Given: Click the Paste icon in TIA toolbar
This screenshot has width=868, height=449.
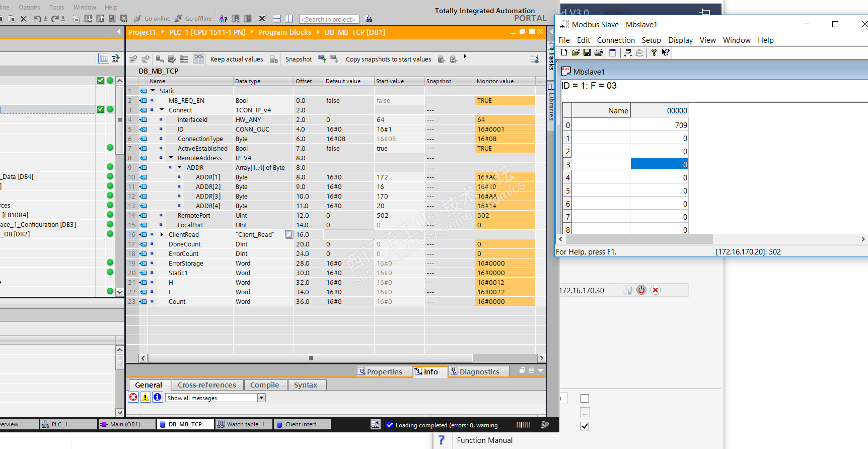Looking at the screenshot, I should click(x=11, y=19).
